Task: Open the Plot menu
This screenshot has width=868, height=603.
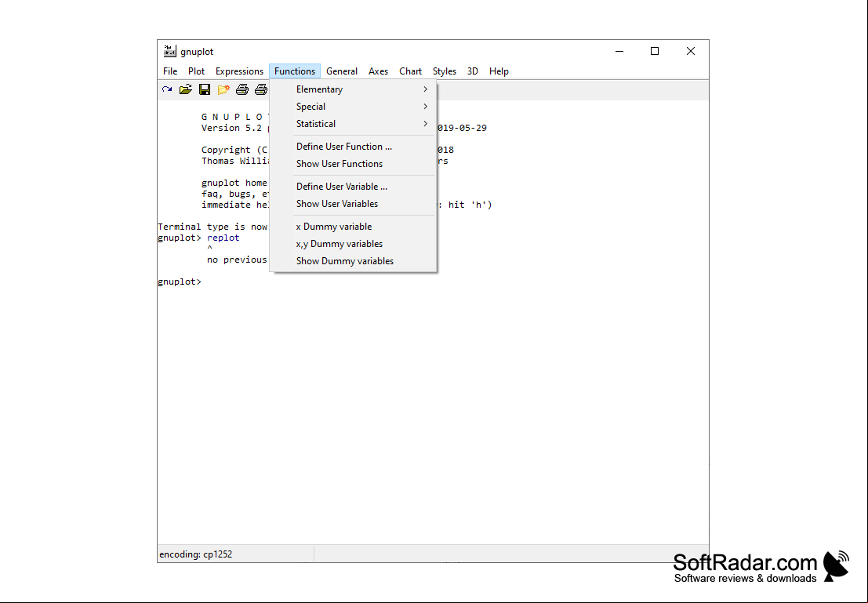Action: [x=196, y=71]
